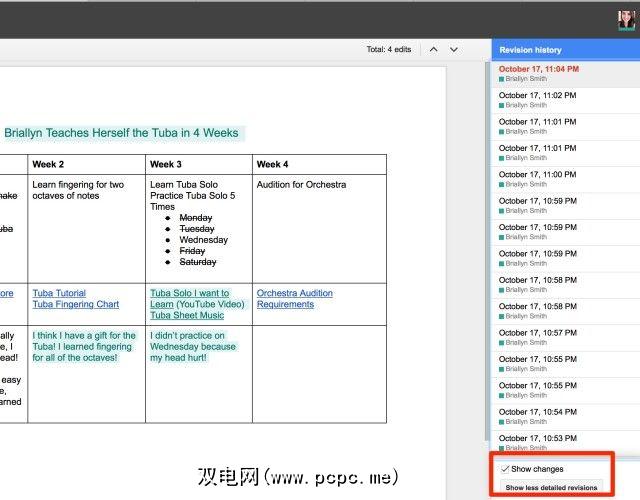640x500 pixels.
Task: Toggle the Show changes checkbox
Action: (505, 469)
